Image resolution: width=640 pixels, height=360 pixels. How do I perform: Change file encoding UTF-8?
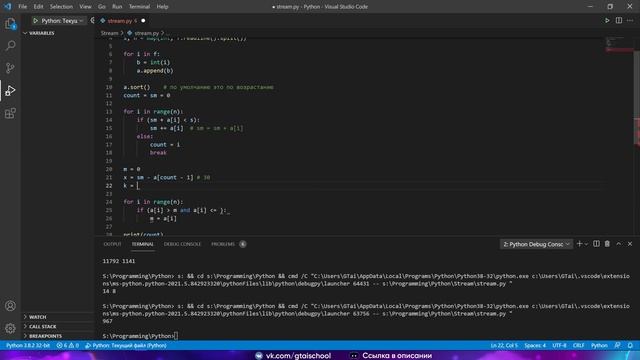(559, 345)
